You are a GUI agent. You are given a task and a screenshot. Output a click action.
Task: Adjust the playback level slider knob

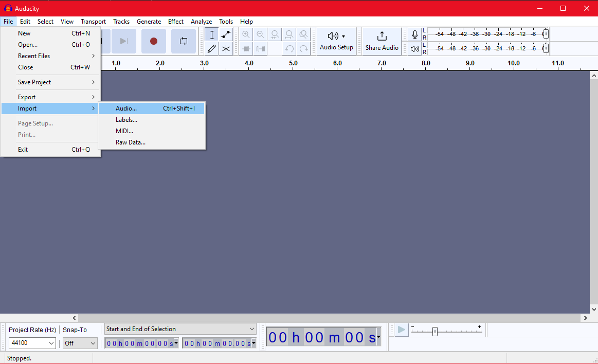click(x=546, y=48)
